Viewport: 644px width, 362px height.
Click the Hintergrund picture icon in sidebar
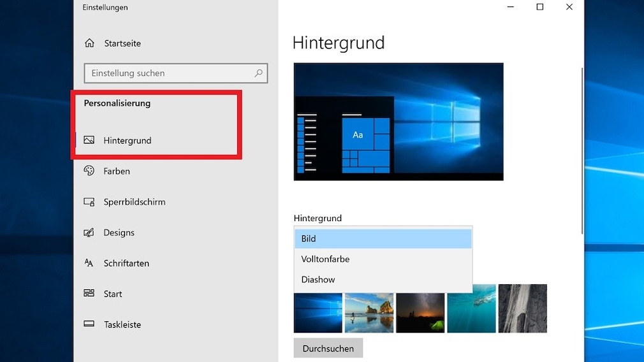(x=89, y=140)
